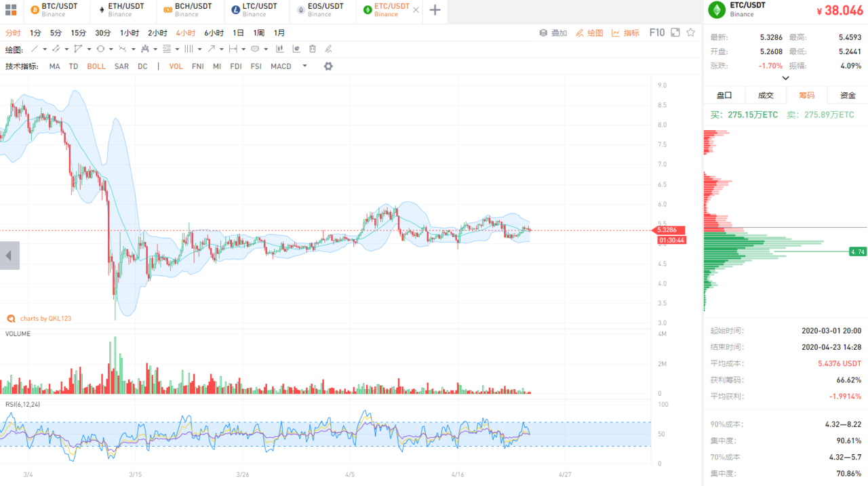Viewport: 868px width, 486px height.
Task: Click the 4.74 chip distribution price marker
Action: click(858, 251)
